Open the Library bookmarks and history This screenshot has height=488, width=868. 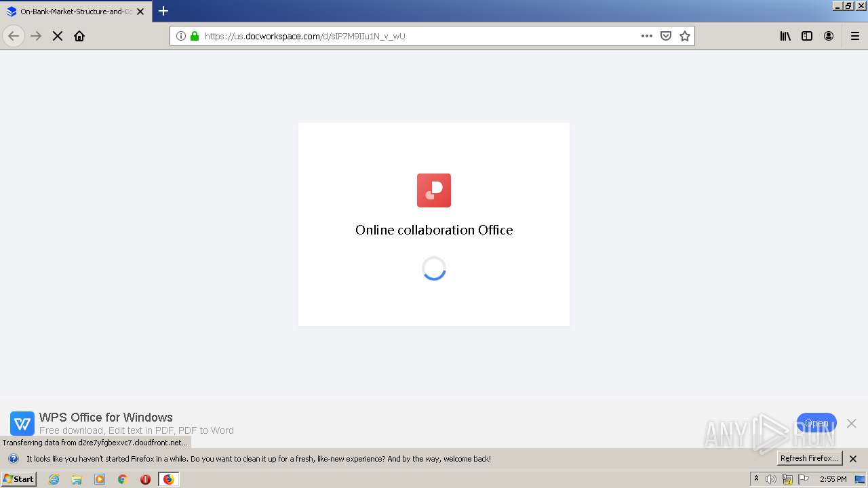[x=785, y=36]
